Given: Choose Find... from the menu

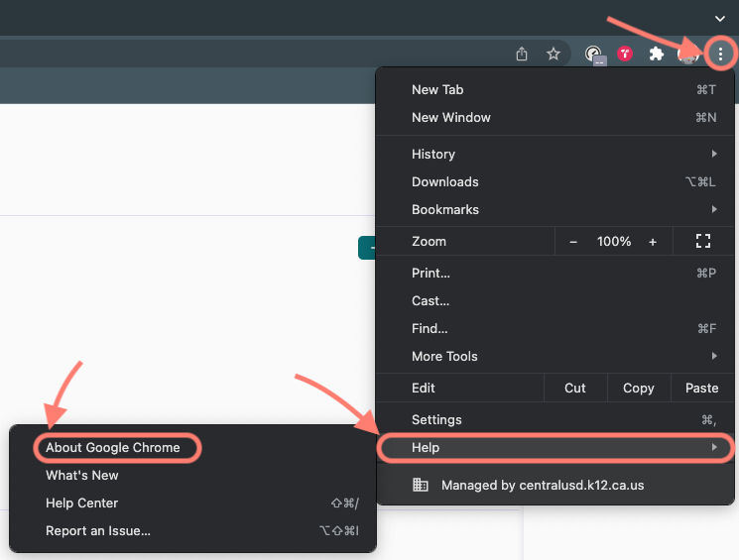Looking at the screenshot, I should (555, 329).
